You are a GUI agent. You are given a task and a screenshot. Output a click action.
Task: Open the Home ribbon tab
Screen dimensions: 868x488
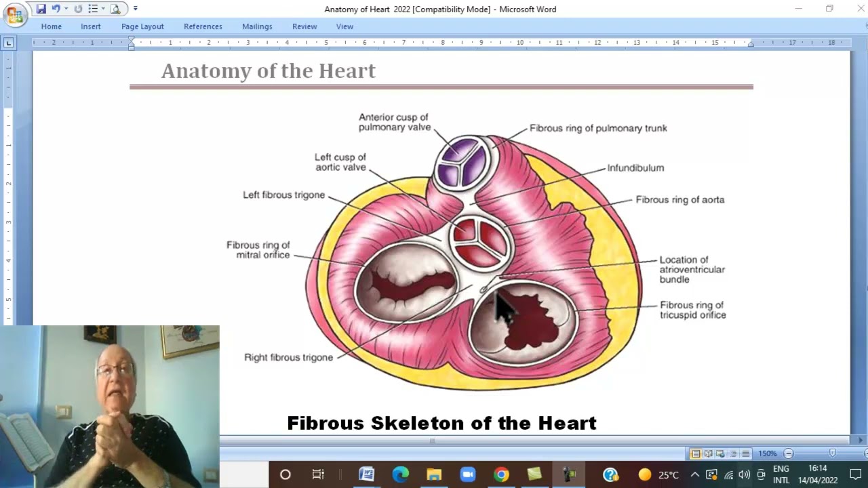click(51, 26)
